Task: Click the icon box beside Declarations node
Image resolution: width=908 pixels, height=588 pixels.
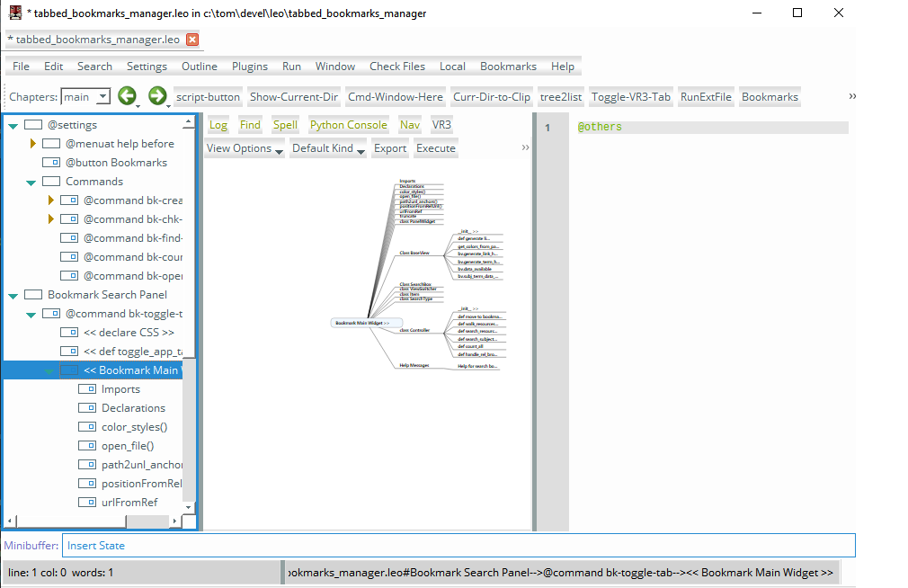Action: (87, 408)
